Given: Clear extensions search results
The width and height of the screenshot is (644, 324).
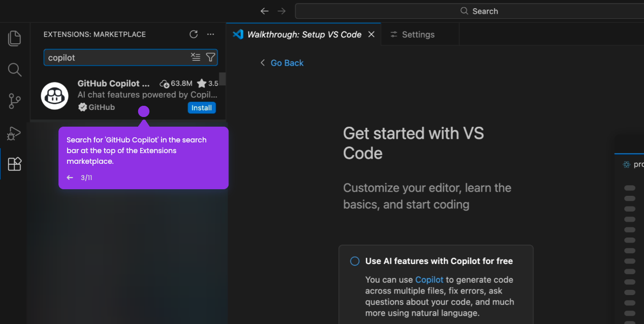Looking at the screenshot, I should pyautogui.click(x=196, y=57).
